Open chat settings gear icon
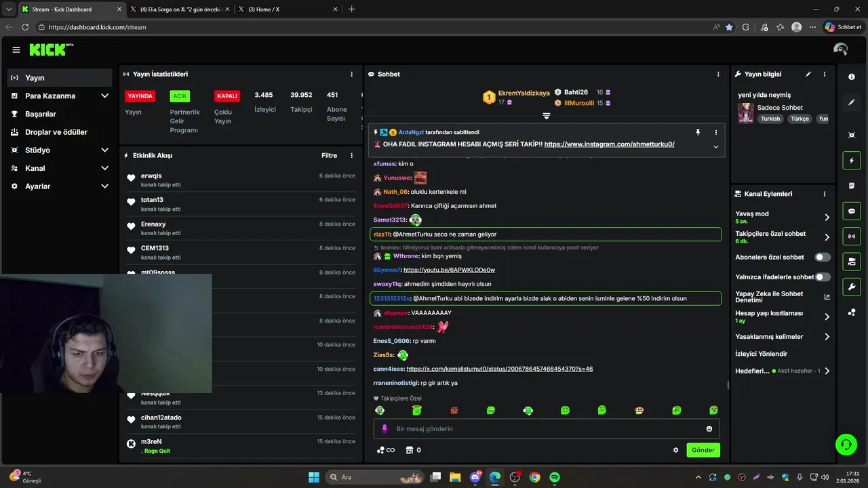The height and width of the screenshot is (488, 868). (x=675, y=450)
